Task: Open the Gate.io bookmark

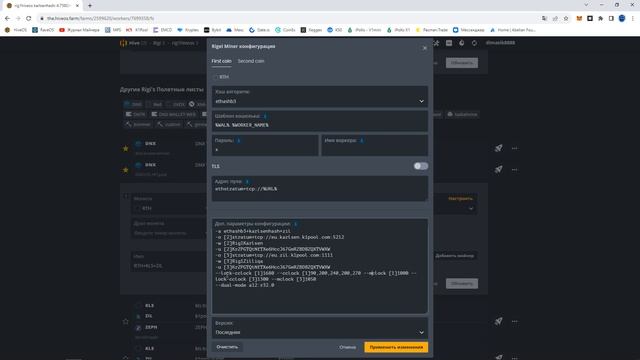Action: 259,30
